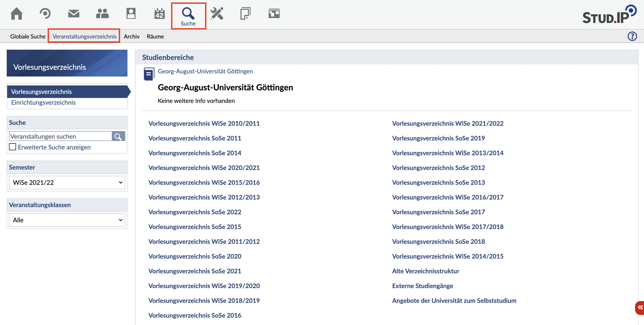Screen dimensions: 644x325
Task: Open the Tools wrench icon
Action: click(x=217, y=13)
